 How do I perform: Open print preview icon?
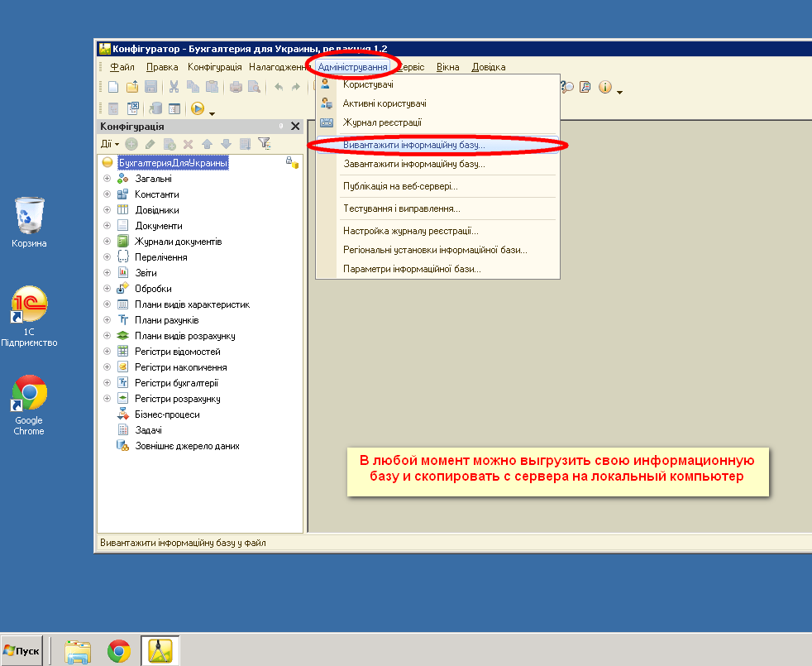click(x=254, y=87)
